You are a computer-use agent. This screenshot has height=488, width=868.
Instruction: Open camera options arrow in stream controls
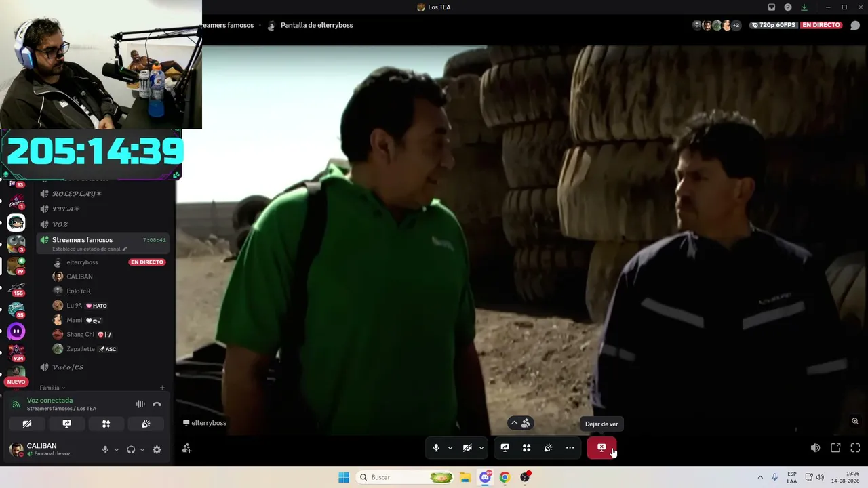tap(481, 448)
